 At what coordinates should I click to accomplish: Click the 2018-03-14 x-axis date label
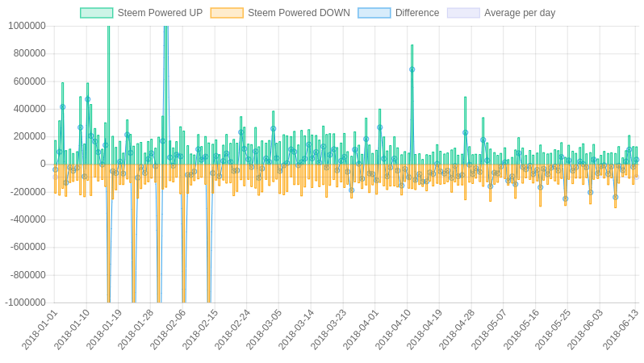point(296,330)
